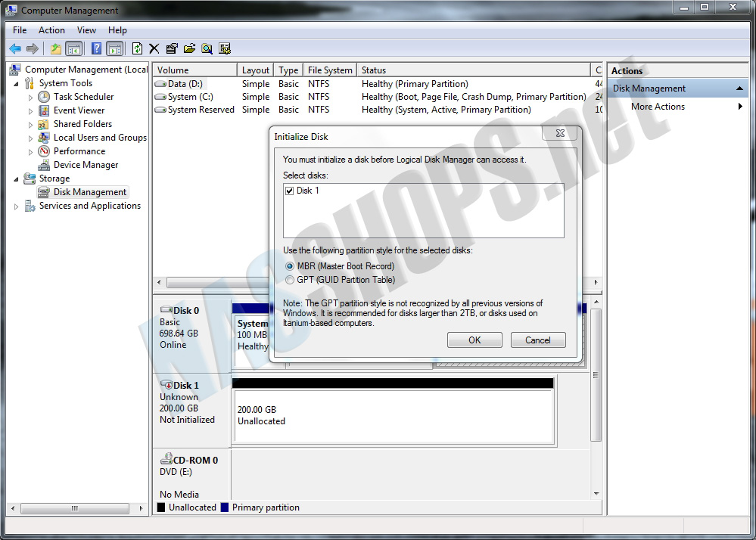Click the Delete X toolbar icon
The image size is (756, 540).
tap(154, 48)
